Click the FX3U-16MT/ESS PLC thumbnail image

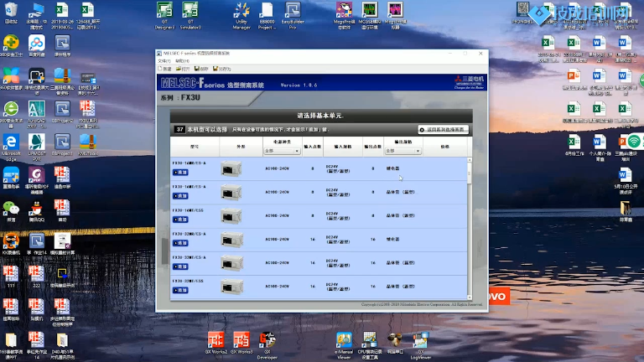click(231, 216)
